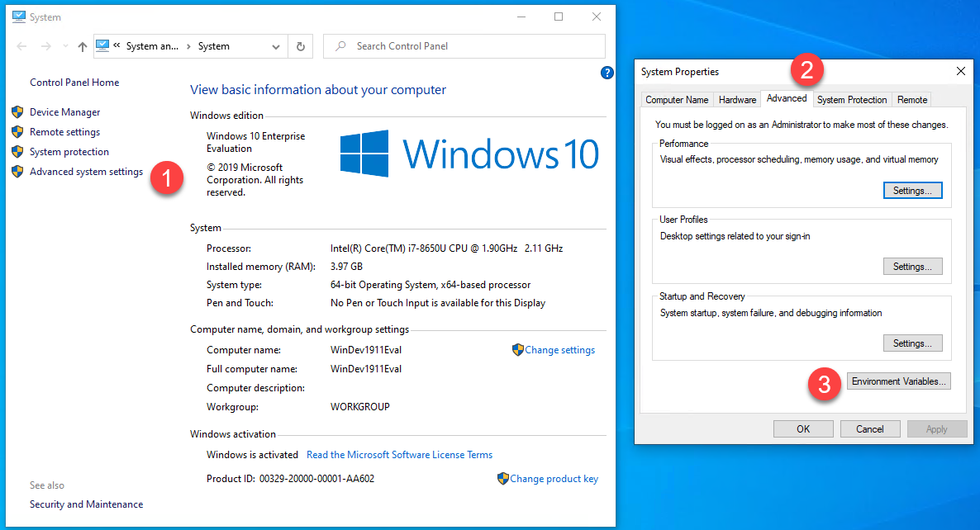Minimize the System window
The height and width of the screenshot is (530, 980).
[x=521, y=17]
